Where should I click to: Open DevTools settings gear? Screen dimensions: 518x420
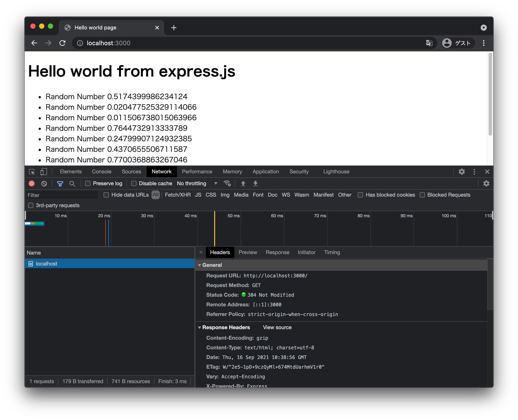462,172
